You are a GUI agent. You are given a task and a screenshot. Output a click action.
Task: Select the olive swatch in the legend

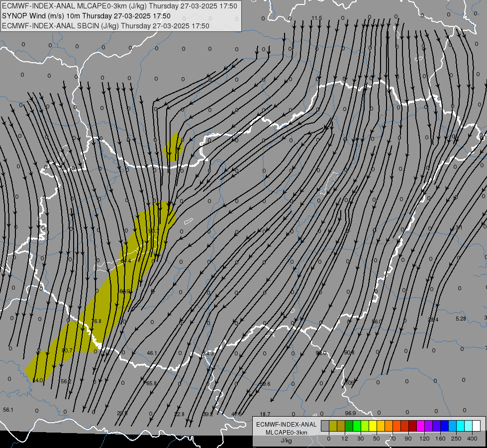click(x=333, y=426)
